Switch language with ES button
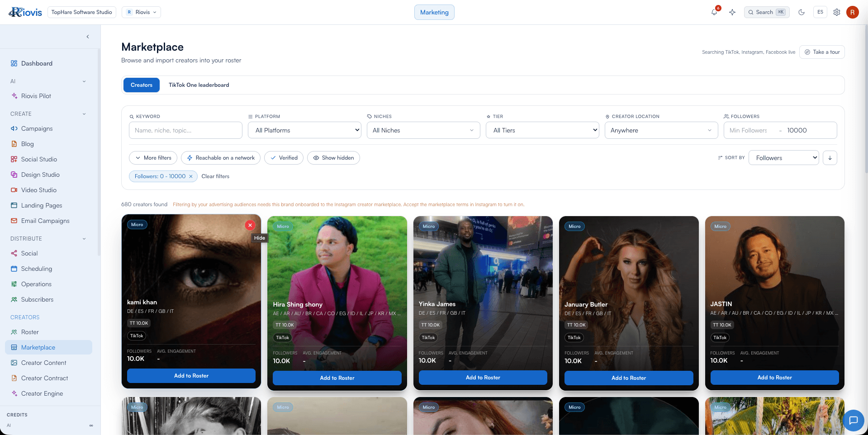 coord(820,12)
